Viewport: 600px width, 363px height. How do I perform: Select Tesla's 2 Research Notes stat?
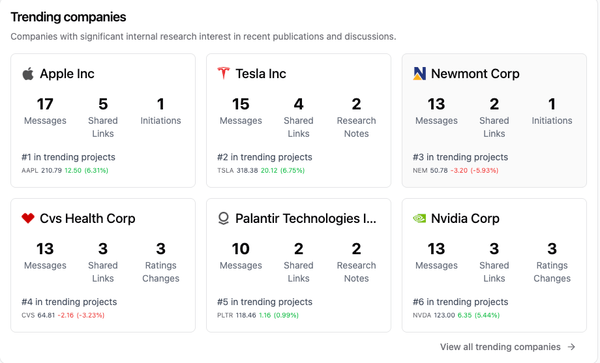(x=356, y=117)
